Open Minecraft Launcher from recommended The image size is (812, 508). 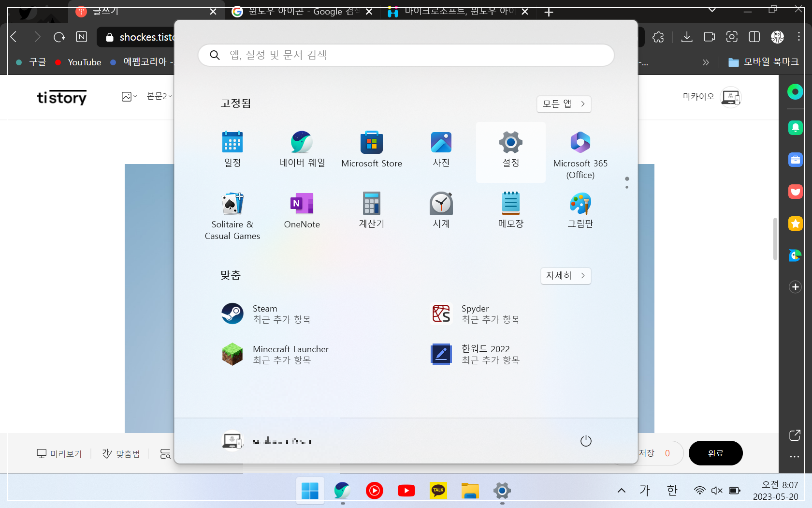pos(275,354)
